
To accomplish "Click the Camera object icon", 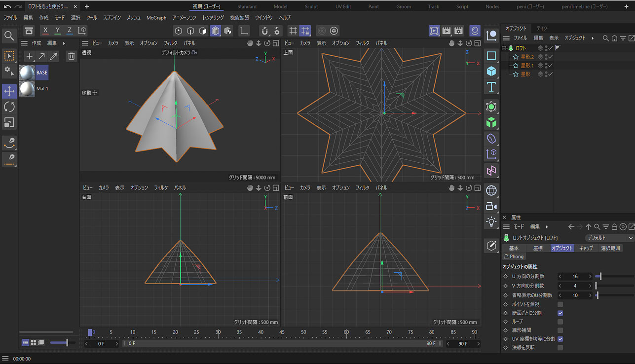I will pyautogui.click(x=491, y=206).
